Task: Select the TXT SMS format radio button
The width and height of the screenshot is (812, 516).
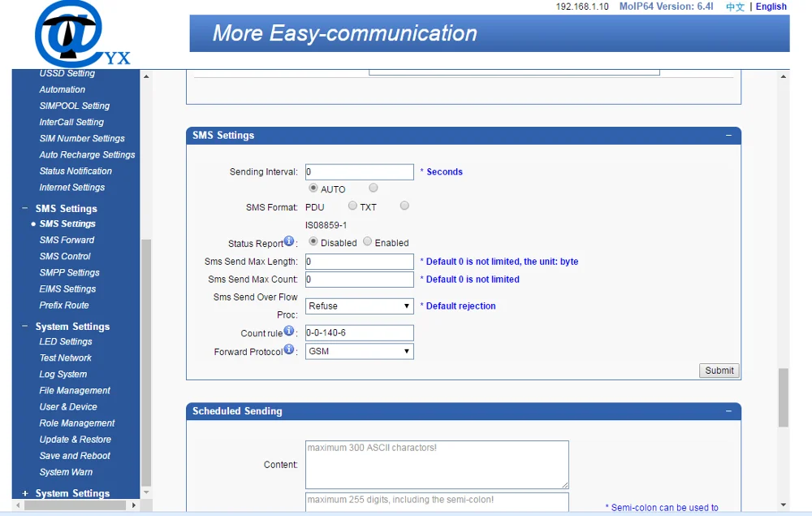Action: [x=352, y=206]
